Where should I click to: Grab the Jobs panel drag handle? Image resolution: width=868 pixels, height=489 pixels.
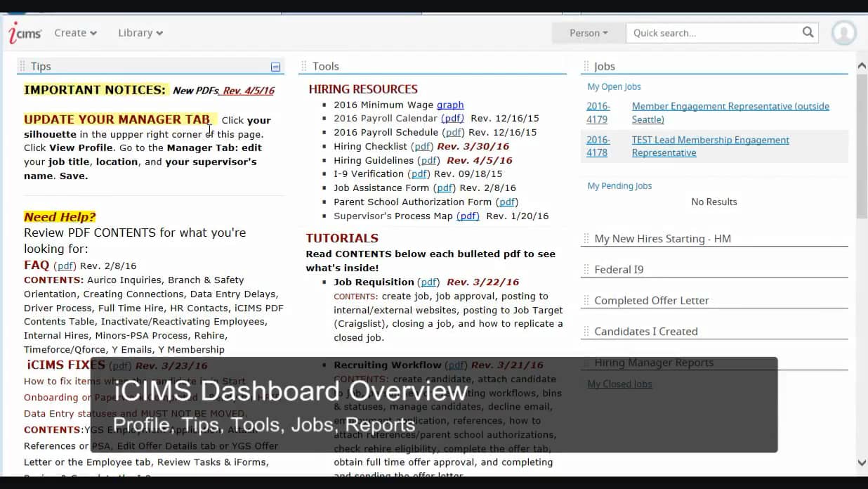point(586,66)
